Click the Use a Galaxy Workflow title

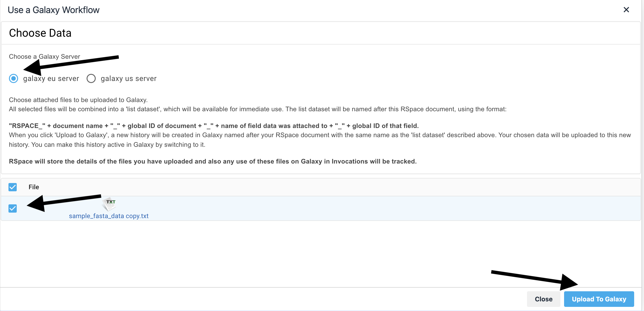pyautogui.click(x=54, y=10)
